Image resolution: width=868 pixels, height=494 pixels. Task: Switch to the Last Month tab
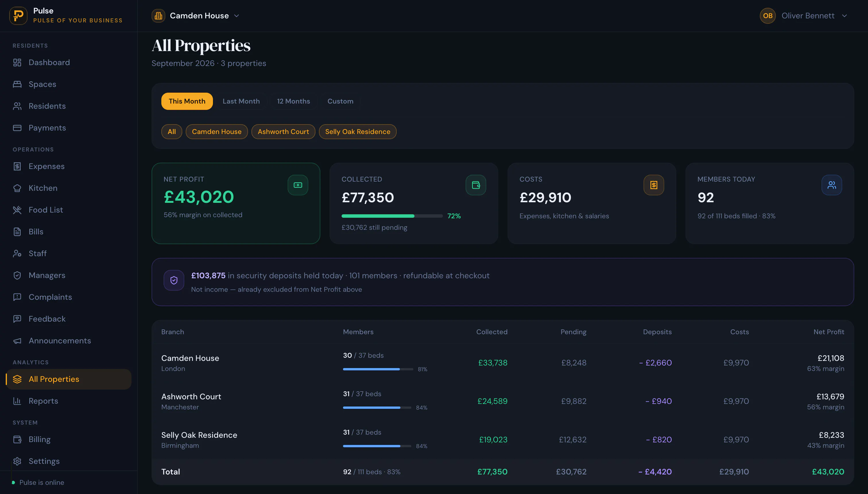click(x=241, y=101)
